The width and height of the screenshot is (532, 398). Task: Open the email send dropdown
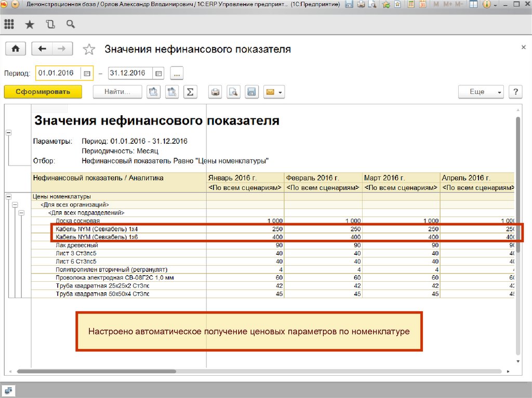point(274,92)
